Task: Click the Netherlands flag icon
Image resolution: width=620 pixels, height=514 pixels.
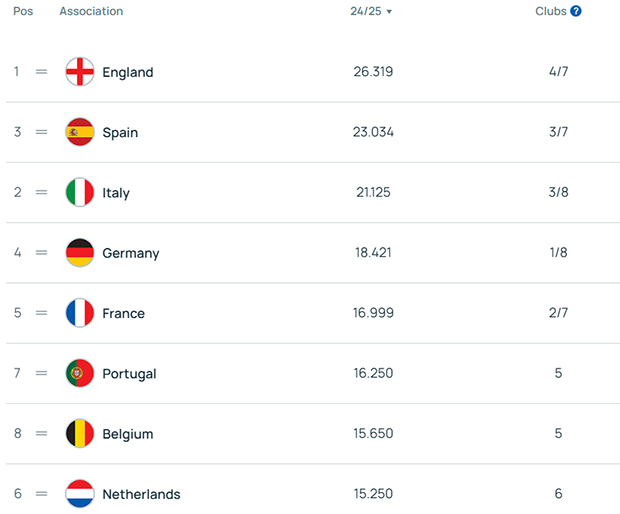Action: [80, 494]
